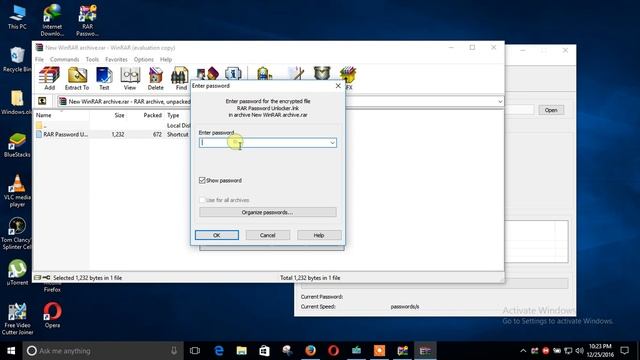This screenshot has height=360, width=640.
Task: Click the Add toolbar icon in WinRAR
Action: [x=49, y=78]
